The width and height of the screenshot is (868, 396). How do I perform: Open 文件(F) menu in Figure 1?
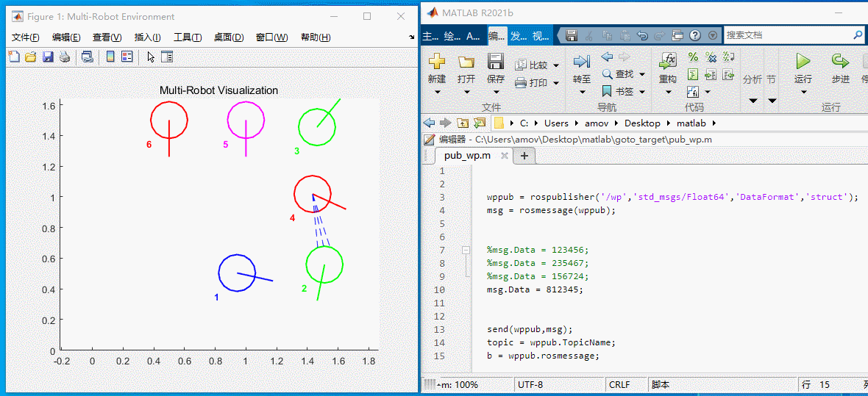(26, 37)
